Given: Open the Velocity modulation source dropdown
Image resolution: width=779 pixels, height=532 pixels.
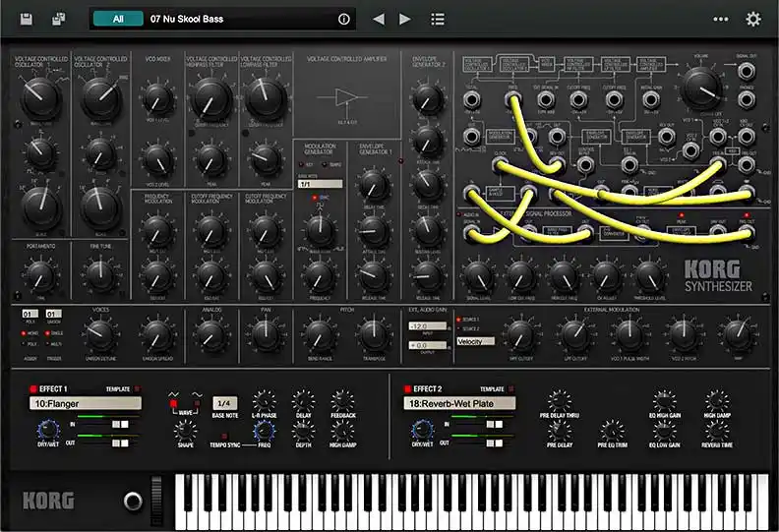Looking at the screenshot, I should (x=475, y=341).
